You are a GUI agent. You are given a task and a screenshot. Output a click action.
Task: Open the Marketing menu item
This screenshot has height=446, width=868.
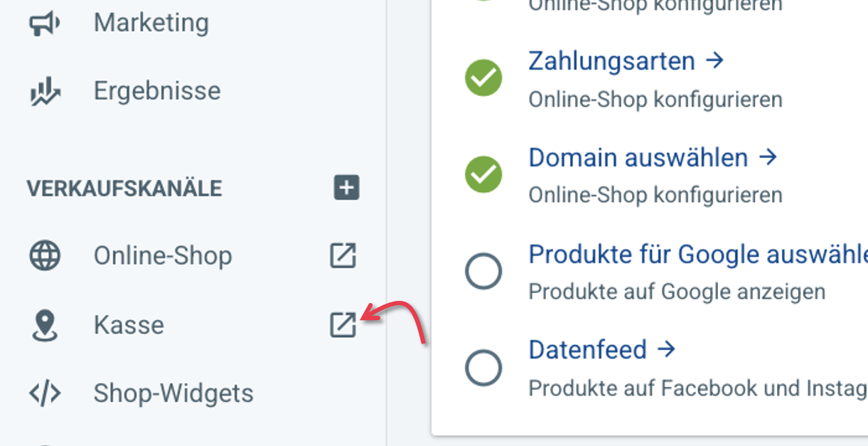click(151, 23)
